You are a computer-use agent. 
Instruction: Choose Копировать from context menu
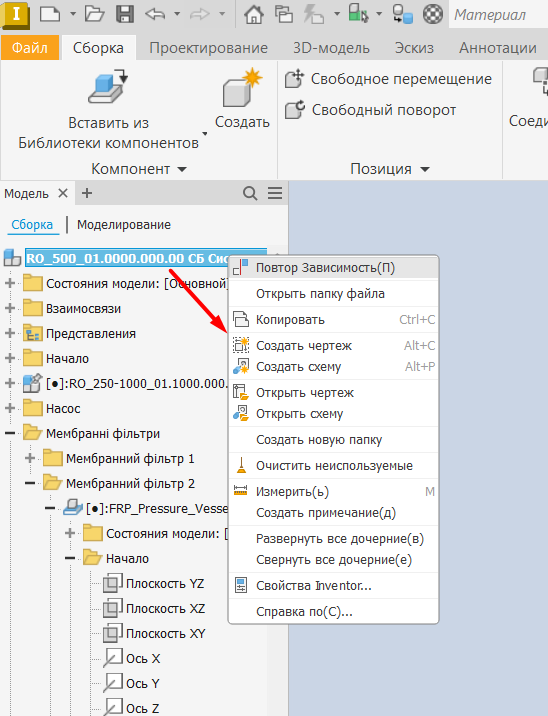click(333, 320)
